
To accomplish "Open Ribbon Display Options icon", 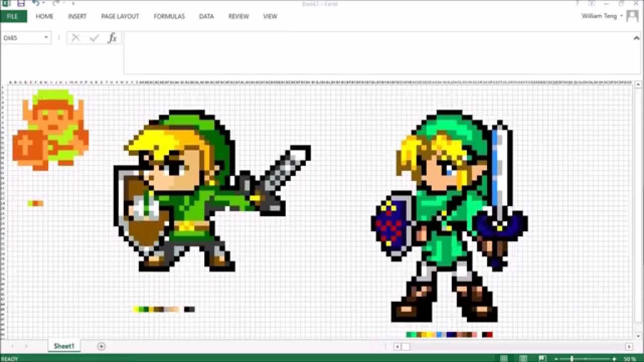I will click(x=593, y=3).
